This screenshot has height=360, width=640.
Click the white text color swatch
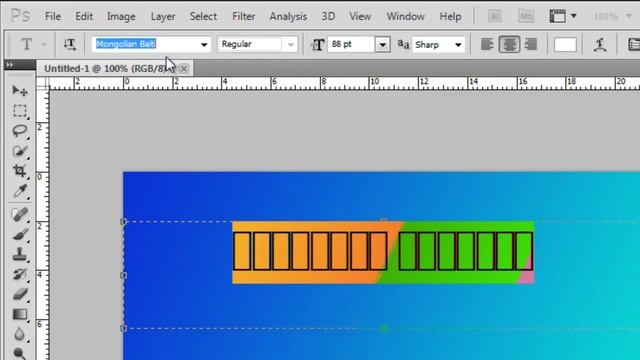pyautogui.click(x=565, y=44)
